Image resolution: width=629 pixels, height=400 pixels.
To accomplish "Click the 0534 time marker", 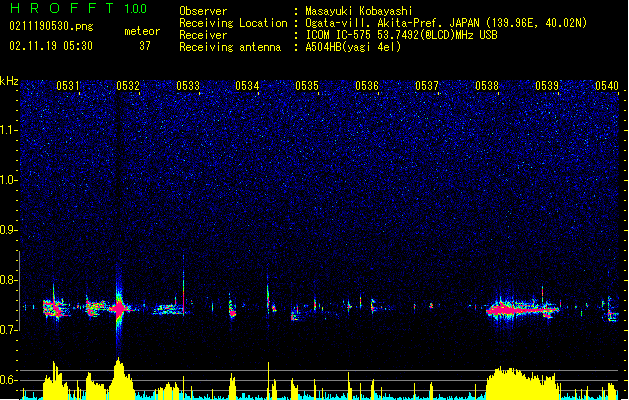I will (x=247, y=86).
